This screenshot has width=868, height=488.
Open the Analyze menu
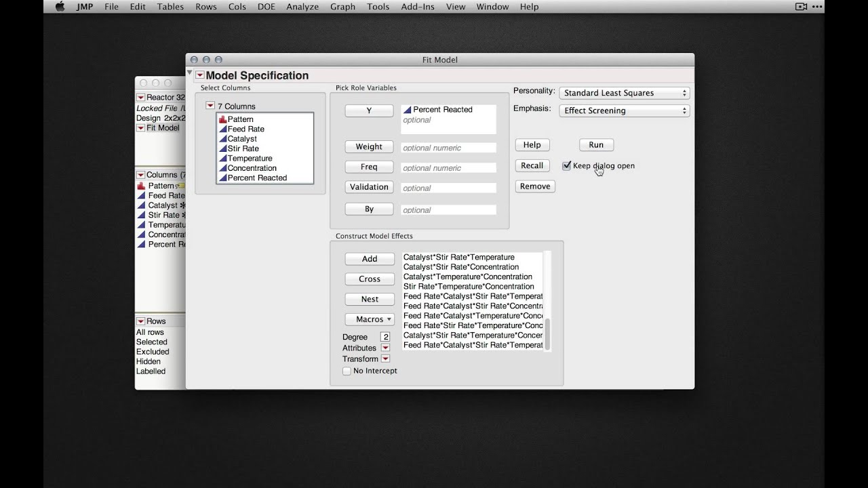coord(302,7)
